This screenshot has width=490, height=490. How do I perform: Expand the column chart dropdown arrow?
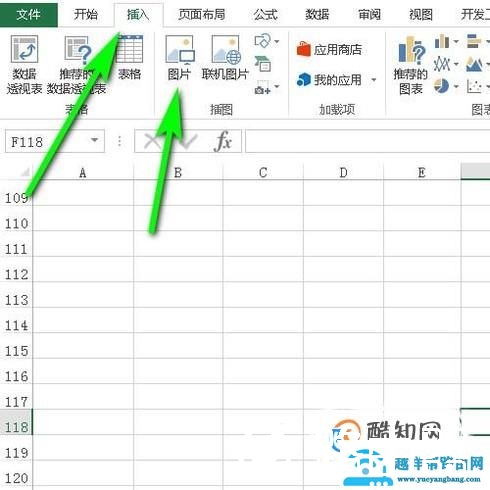[x=456, y=42]
